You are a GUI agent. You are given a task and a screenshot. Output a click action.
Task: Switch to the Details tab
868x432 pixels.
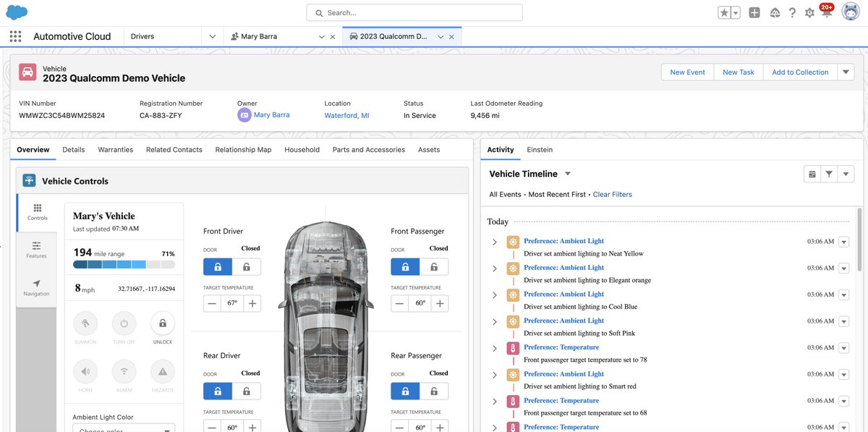click(74, 150)
